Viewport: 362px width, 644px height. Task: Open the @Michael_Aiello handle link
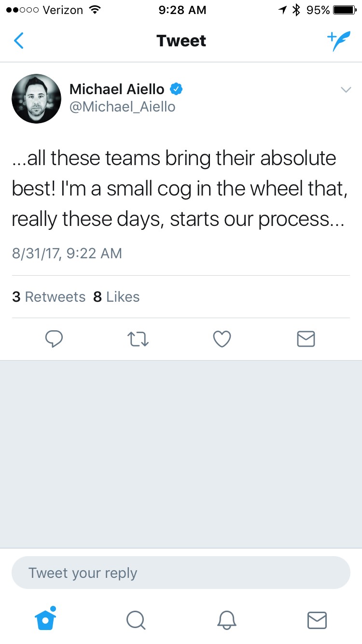tap(123, 107)
